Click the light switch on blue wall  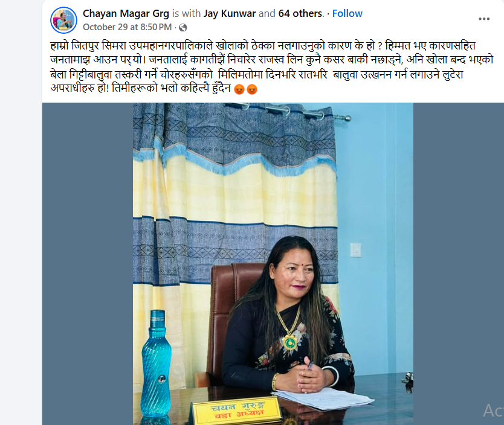[355, 250]
